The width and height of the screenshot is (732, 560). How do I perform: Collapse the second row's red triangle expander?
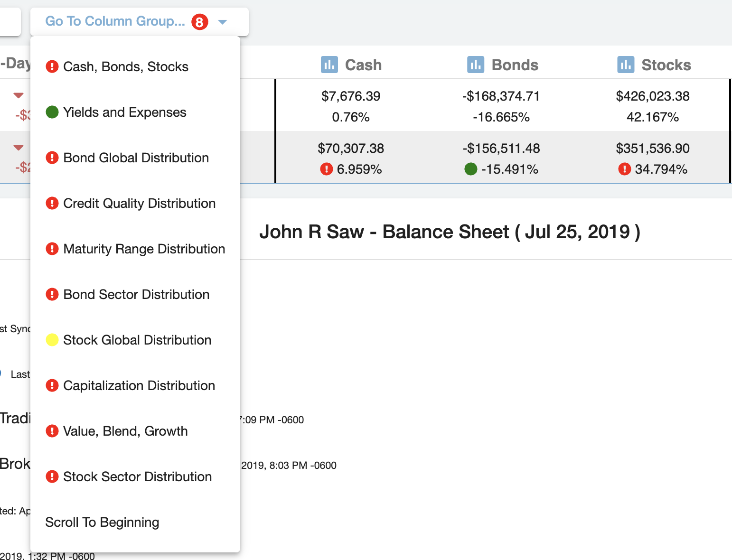(18, 147)
